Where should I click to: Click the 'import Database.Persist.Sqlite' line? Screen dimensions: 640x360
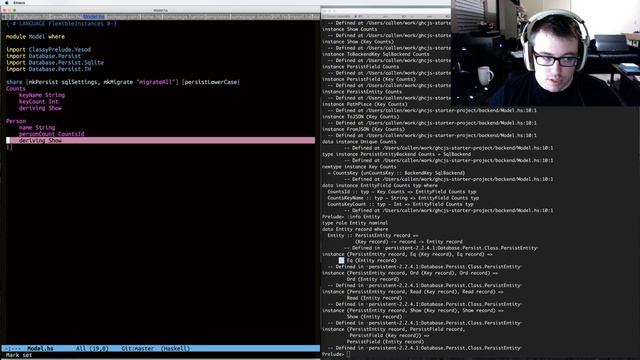(x=55, y=63)
